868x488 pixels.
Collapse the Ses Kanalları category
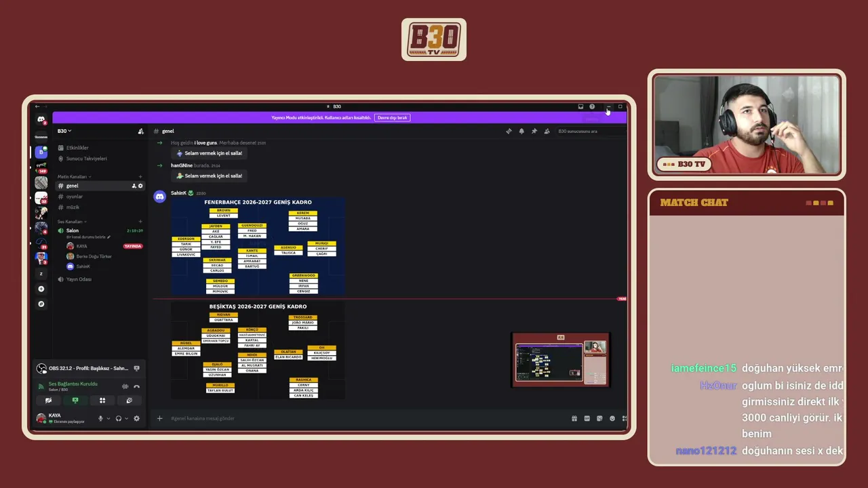pyautogui.click(x=72, y=222)
